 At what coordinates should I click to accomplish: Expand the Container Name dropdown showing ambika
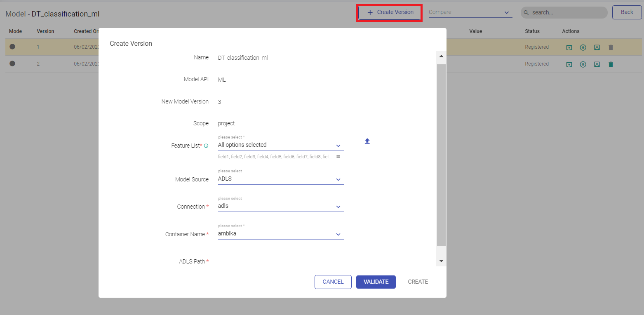(x=280, y=234)
